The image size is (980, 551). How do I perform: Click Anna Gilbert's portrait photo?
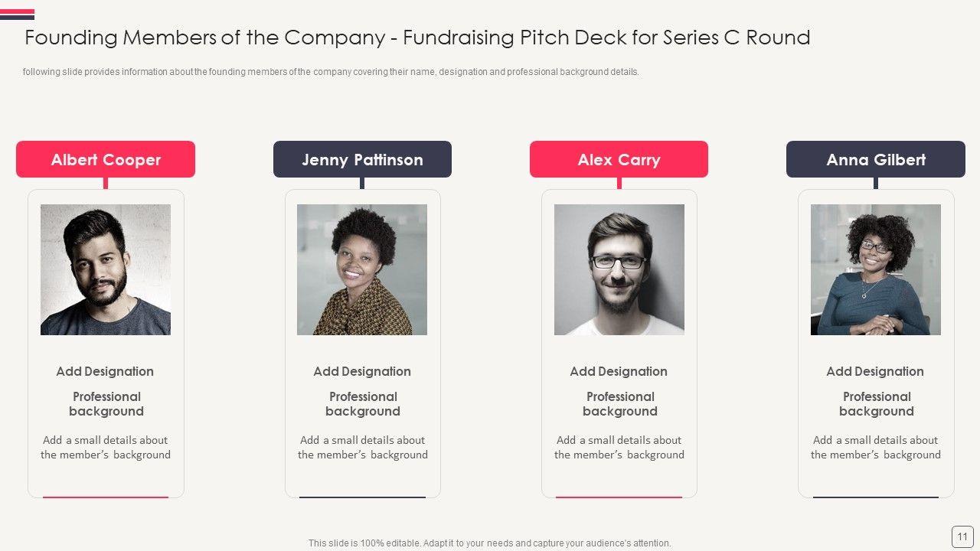coord(876,269)
